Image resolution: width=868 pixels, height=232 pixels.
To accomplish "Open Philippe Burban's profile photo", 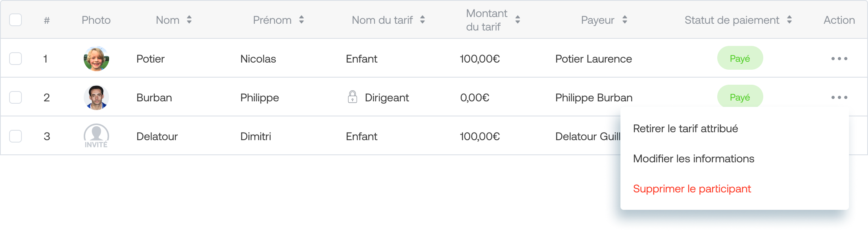I will pos(96,97).
